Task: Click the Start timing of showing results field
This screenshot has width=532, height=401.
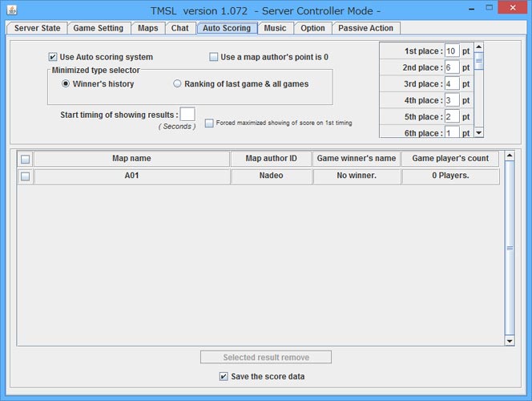Action: [x=187, y=114]
